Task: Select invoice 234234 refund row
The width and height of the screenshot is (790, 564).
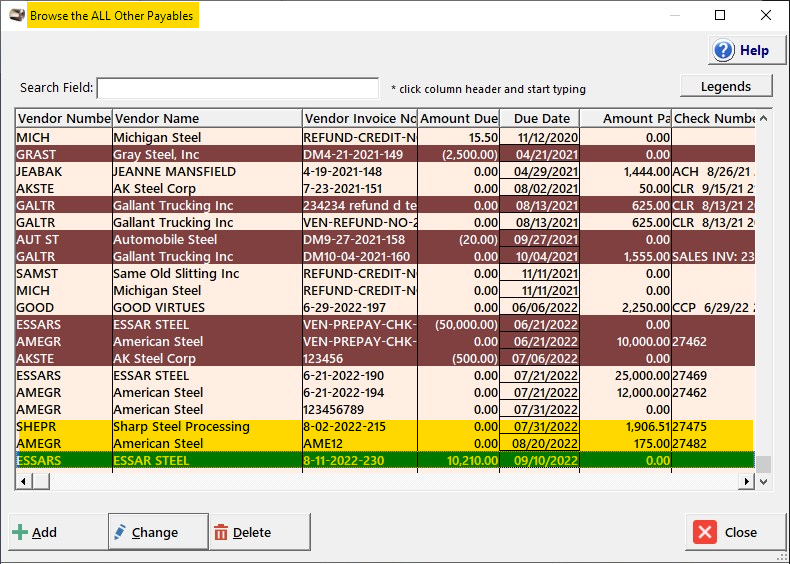Action: 385,206
